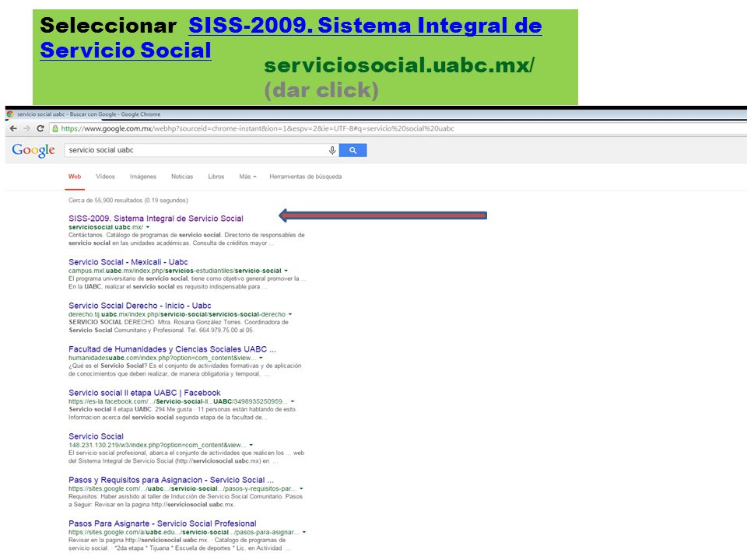Reload the page with the refresh icon

coord(40,128)
